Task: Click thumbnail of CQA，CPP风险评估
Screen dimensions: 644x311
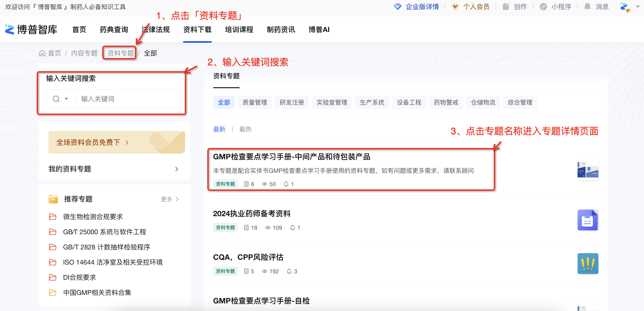Action: pos(588,264)
